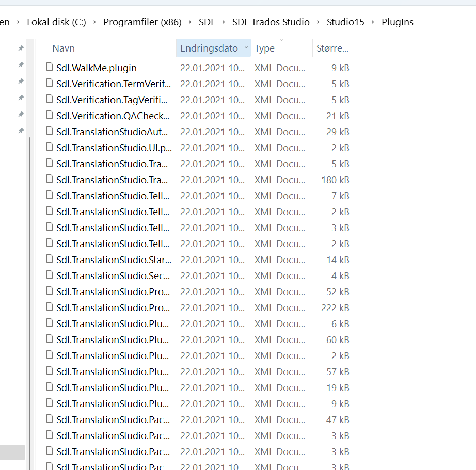
Task: Click the Sdl.Verification.QACheck file icon
Action: pos(50,116)
